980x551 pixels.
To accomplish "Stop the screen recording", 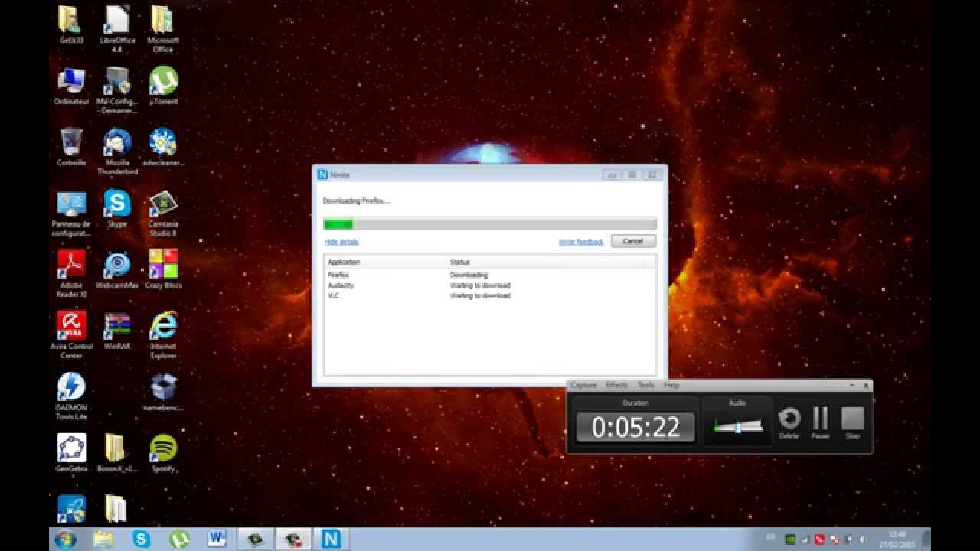I will click(x=852, y=423).
